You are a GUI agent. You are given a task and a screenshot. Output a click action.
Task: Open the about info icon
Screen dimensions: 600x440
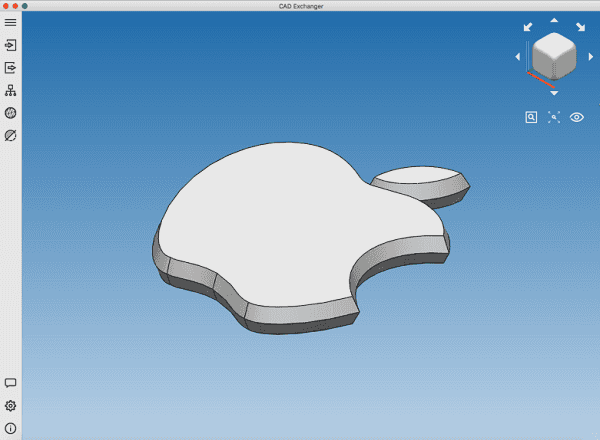coord(10,428)
